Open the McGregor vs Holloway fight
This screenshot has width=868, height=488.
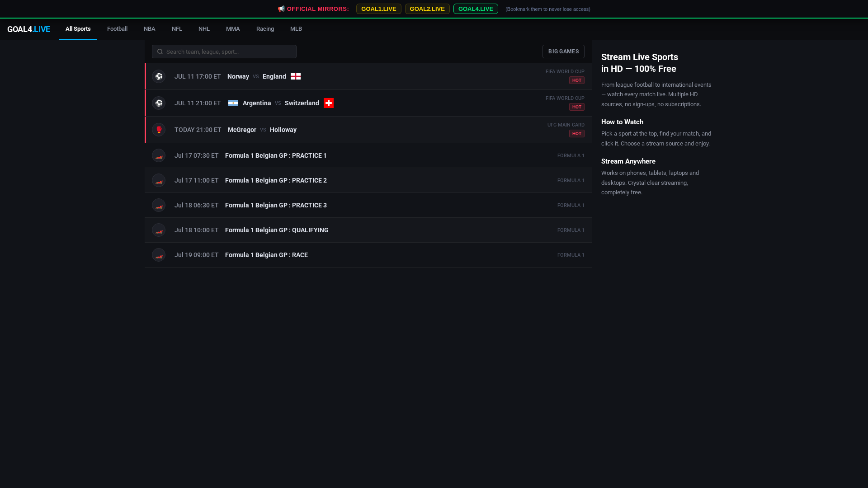368,130
